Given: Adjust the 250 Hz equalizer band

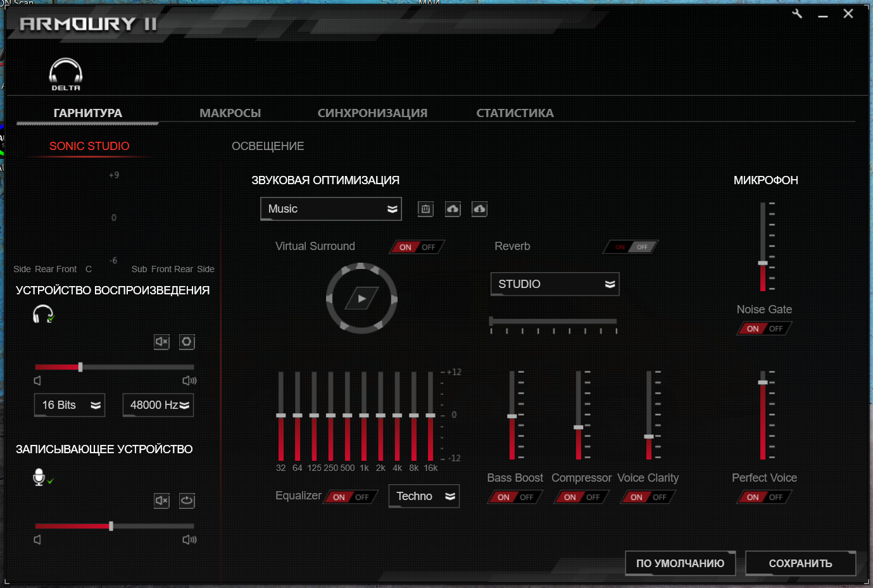Looking at the screenshot, I should tap(330, 416).
